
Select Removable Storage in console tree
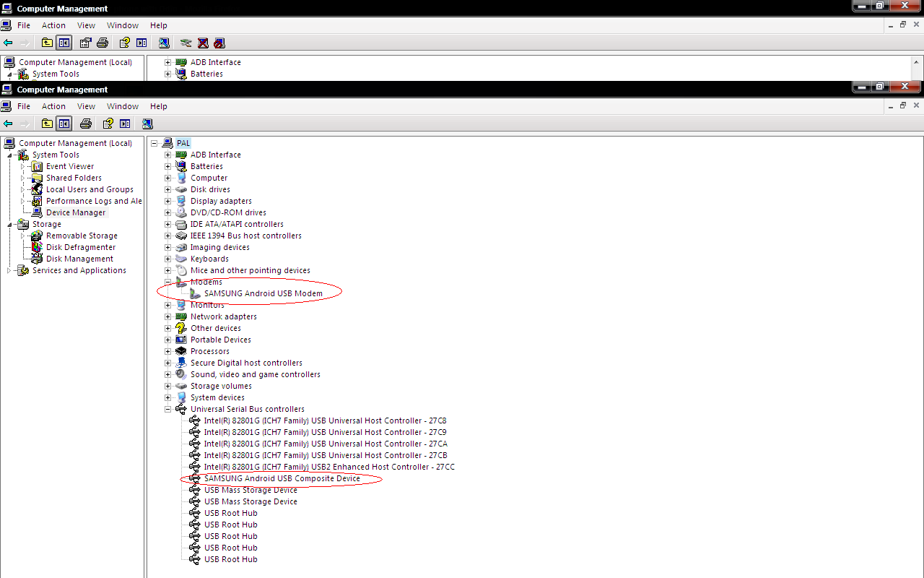(x=82, y=236)
